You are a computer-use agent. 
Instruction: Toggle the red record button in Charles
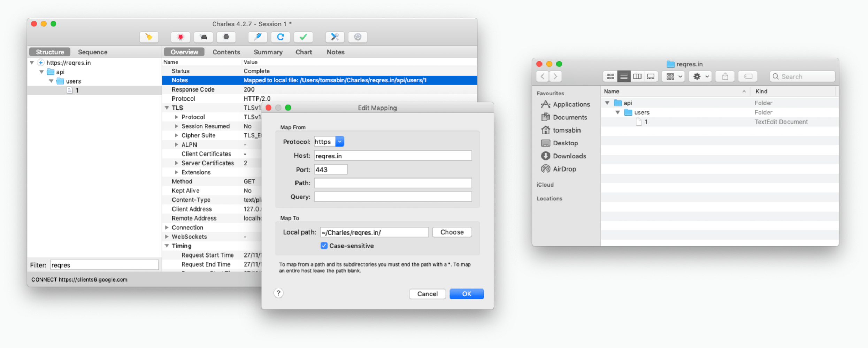coord(180,37)
